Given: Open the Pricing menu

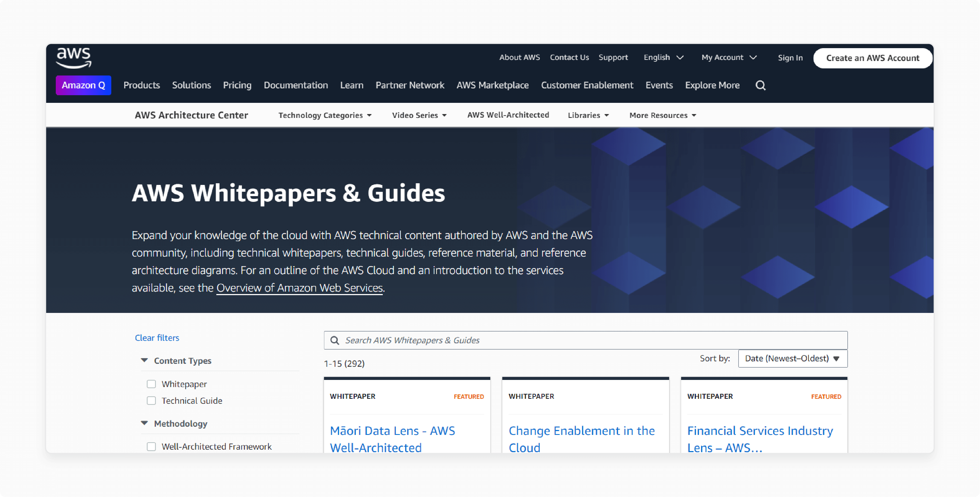Looking at the screenshot, I should [237, 85].
